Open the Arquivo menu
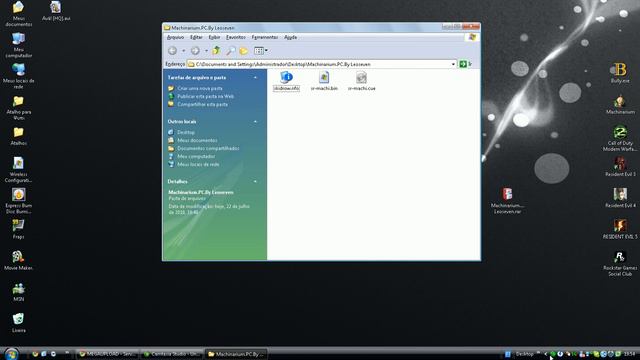640x360 pixels. pyautogui.click(x=176, y=37)
